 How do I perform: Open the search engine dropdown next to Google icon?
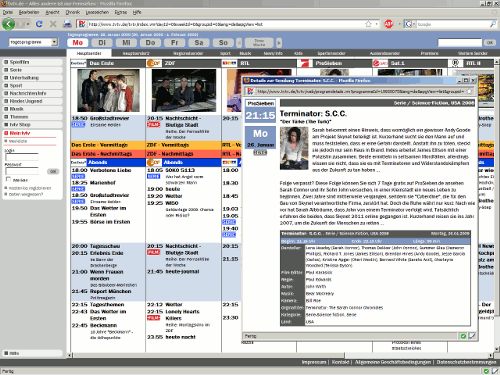pos(414,24)
